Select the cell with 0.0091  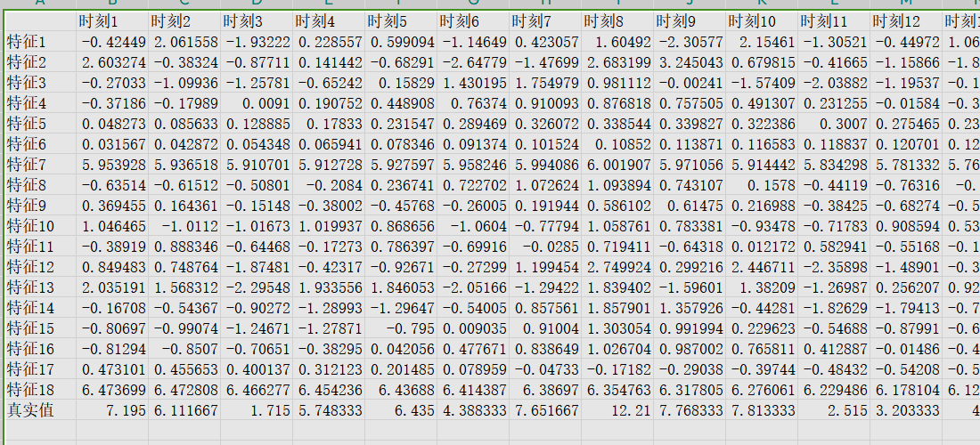click(257, 103)
